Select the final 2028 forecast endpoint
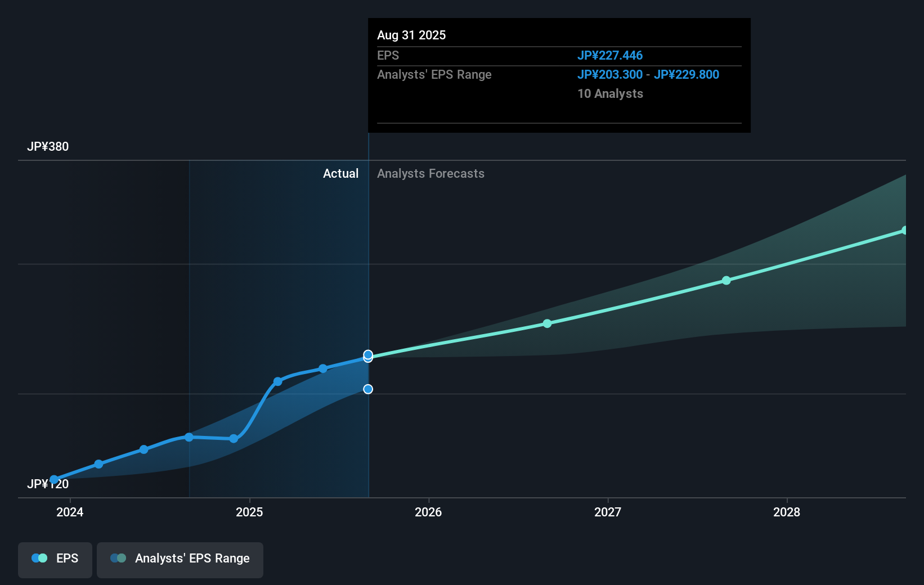Screen dimensions: 924x585 tap(904, 229)
